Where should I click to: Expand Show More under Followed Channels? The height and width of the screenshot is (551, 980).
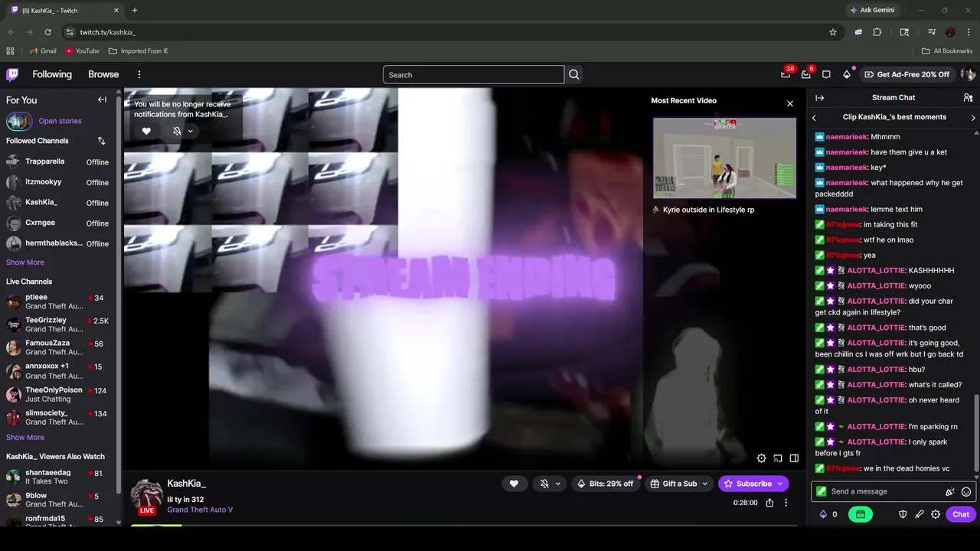point(25,262)
